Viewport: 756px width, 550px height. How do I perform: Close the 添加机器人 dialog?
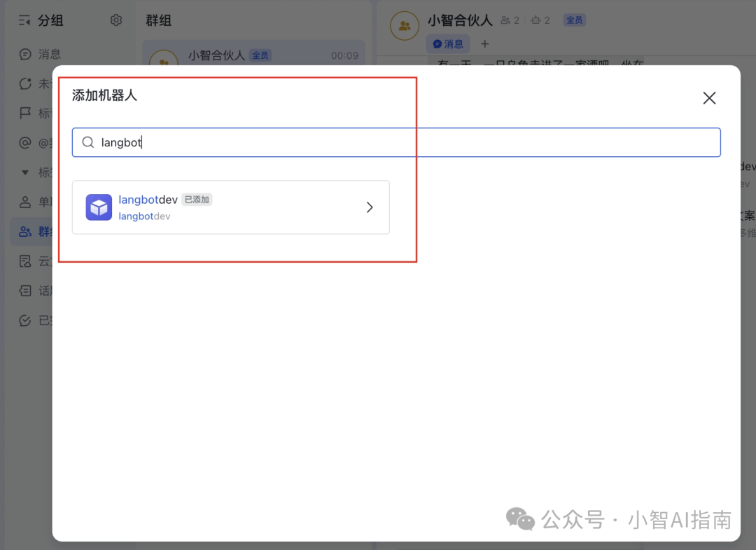coord(709,98)
